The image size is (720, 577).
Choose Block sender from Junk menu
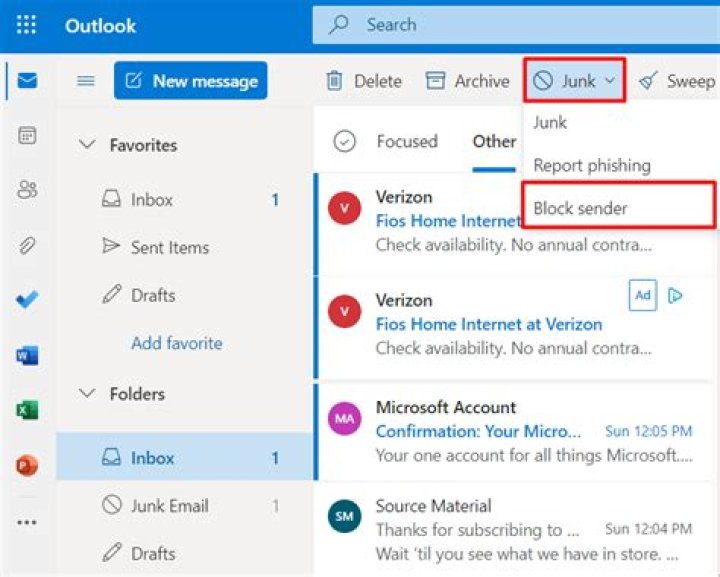[580, 208]
